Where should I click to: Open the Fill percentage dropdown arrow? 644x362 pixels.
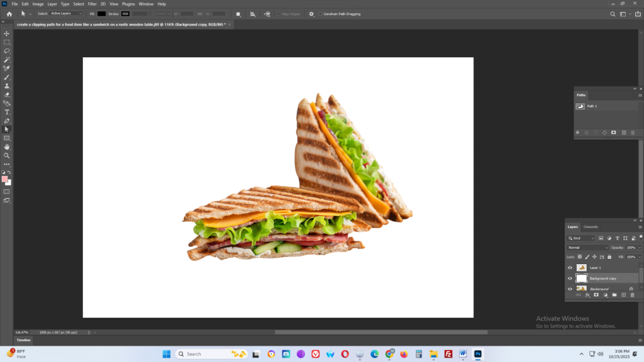[640, 257]
